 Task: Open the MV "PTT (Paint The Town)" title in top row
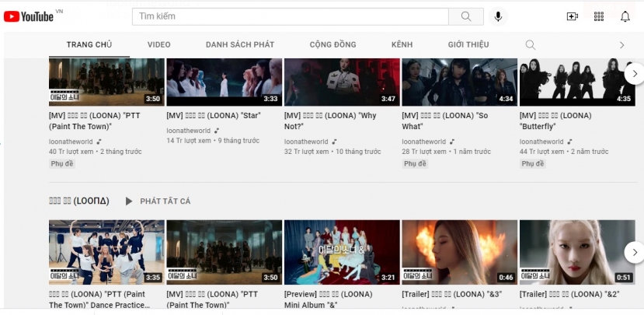click(95, 121)
